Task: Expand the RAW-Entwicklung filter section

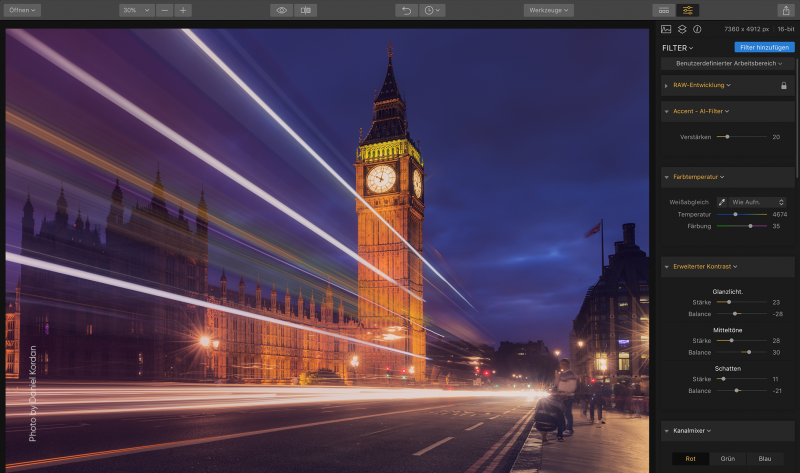Action: coord(666,86)
